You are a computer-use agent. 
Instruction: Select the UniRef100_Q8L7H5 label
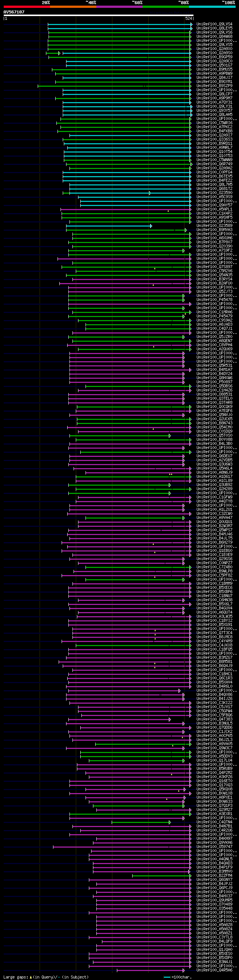pyautogui.click(x=214, y=185)
